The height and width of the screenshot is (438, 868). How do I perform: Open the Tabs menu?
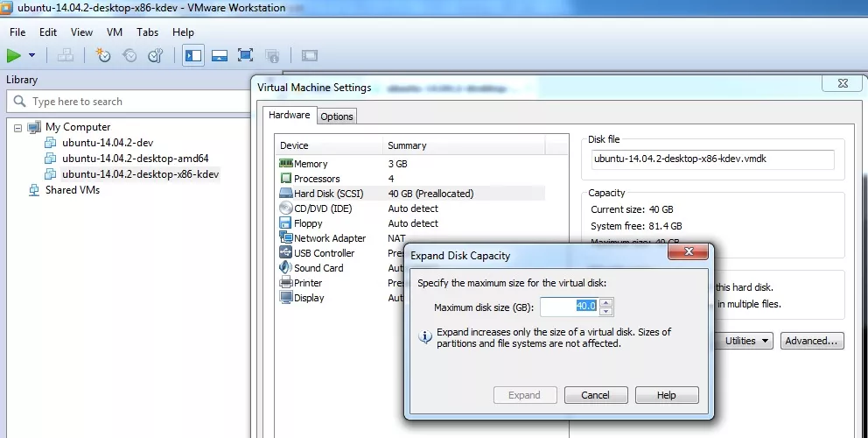coord(147,32)
